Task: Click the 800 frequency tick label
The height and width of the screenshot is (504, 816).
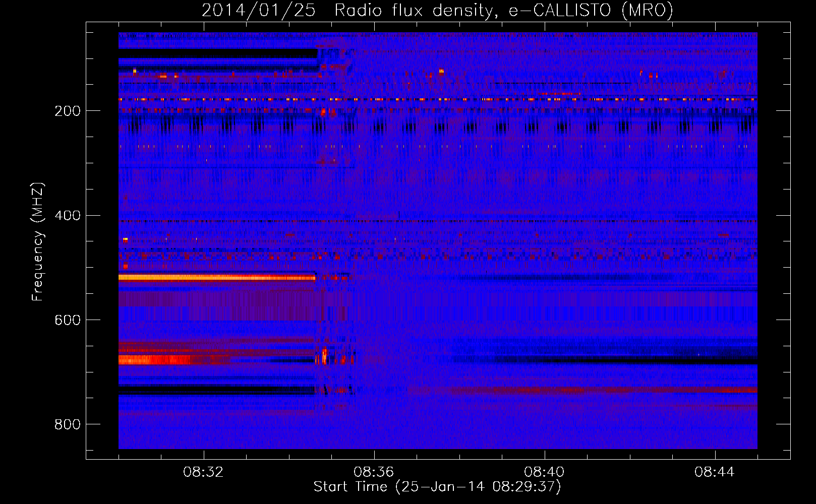Action: click(68, 424)
